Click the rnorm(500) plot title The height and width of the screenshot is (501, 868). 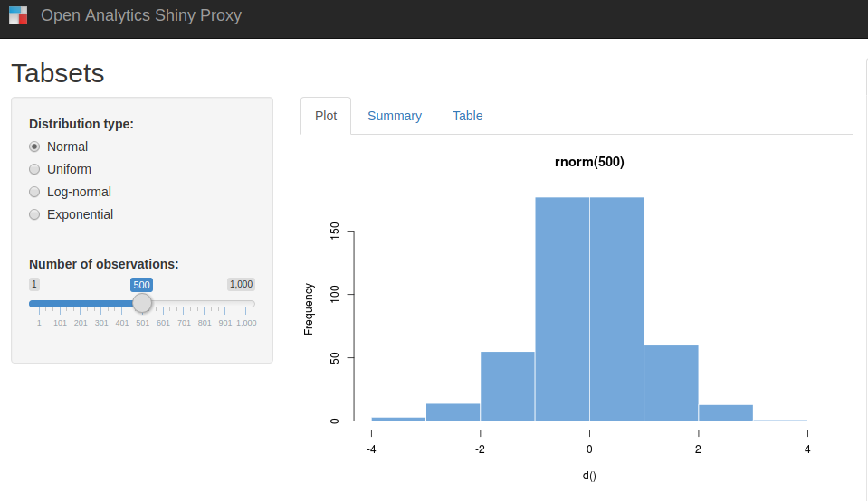tap(589, 163)
